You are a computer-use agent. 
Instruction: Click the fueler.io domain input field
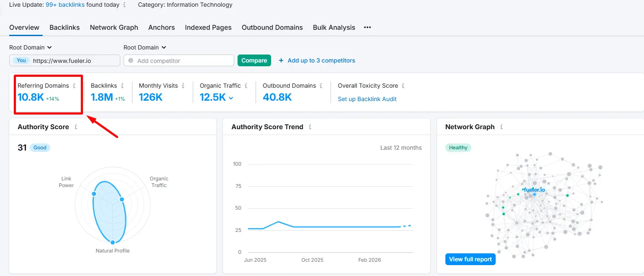point(65,60)
